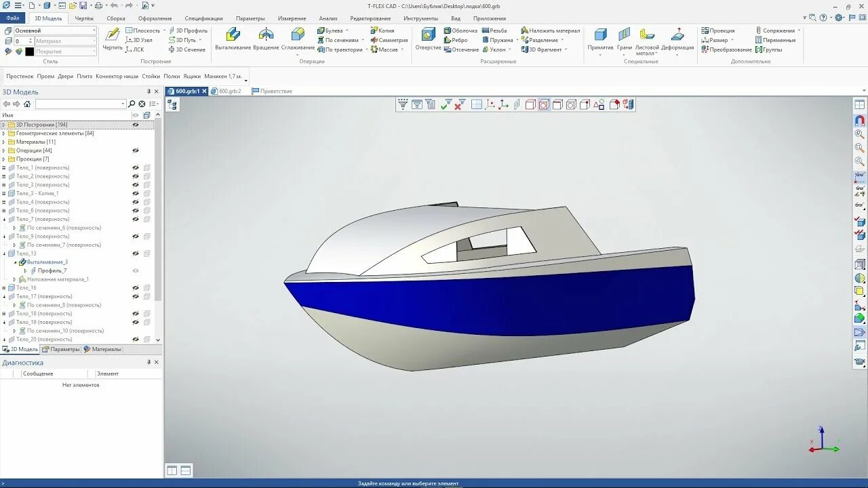Click the ЛСК coordinate system tool

coord(135,49)
